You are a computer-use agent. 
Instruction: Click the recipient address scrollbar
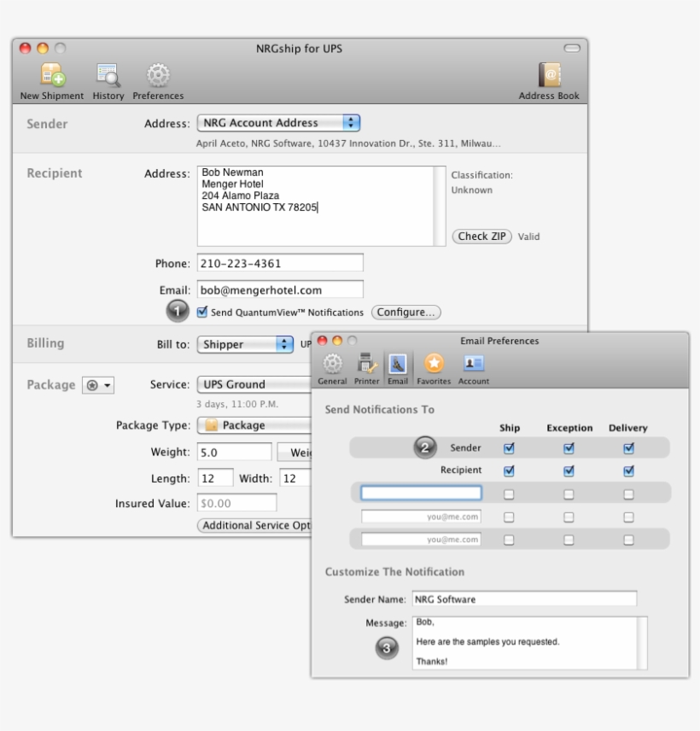click(440, 206)
